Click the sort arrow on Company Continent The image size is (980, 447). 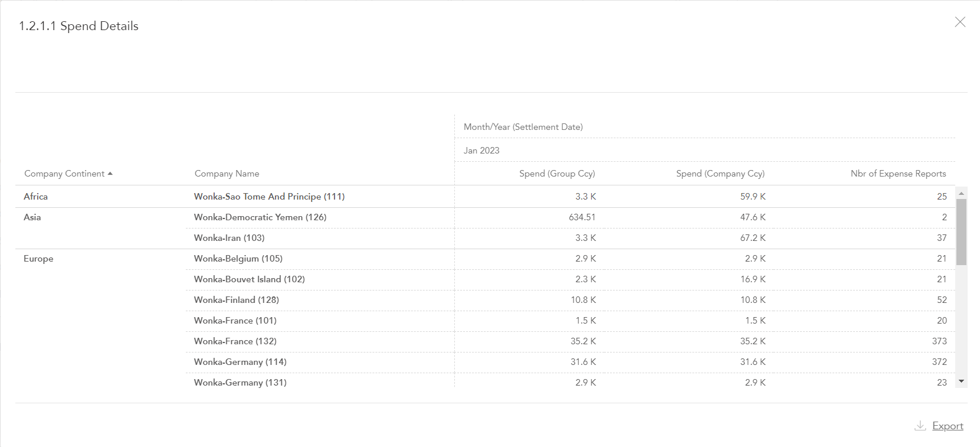(x=110, y=174)
